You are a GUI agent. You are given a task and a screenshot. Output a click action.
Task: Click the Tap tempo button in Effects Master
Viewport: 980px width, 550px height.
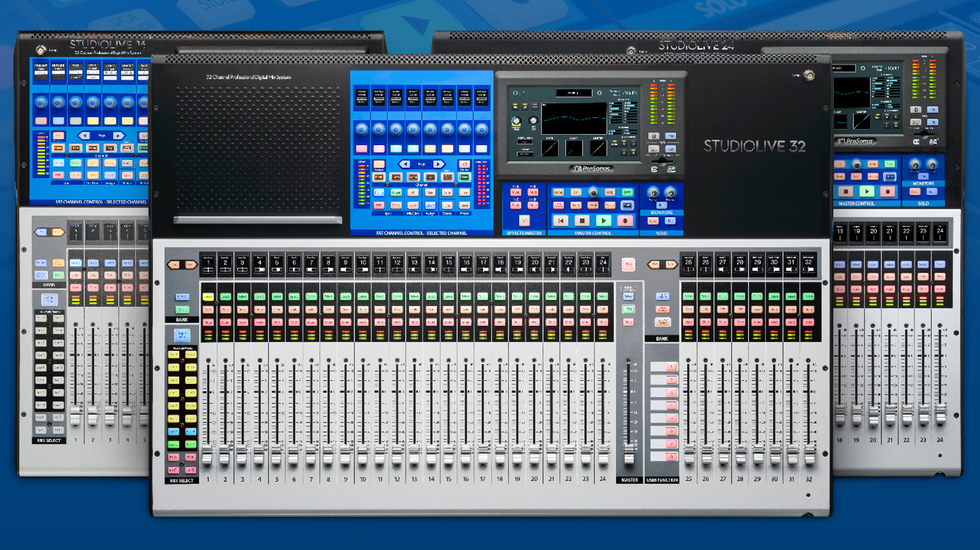(x=524, y=221)
